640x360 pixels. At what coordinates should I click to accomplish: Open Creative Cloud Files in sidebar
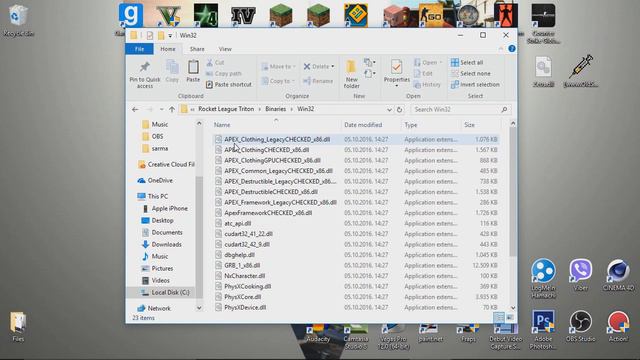(166, 164)
